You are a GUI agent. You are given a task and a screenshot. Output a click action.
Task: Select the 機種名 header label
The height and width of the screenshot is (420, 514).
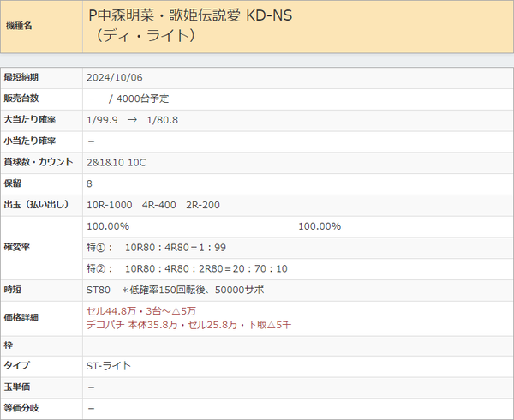19,26
